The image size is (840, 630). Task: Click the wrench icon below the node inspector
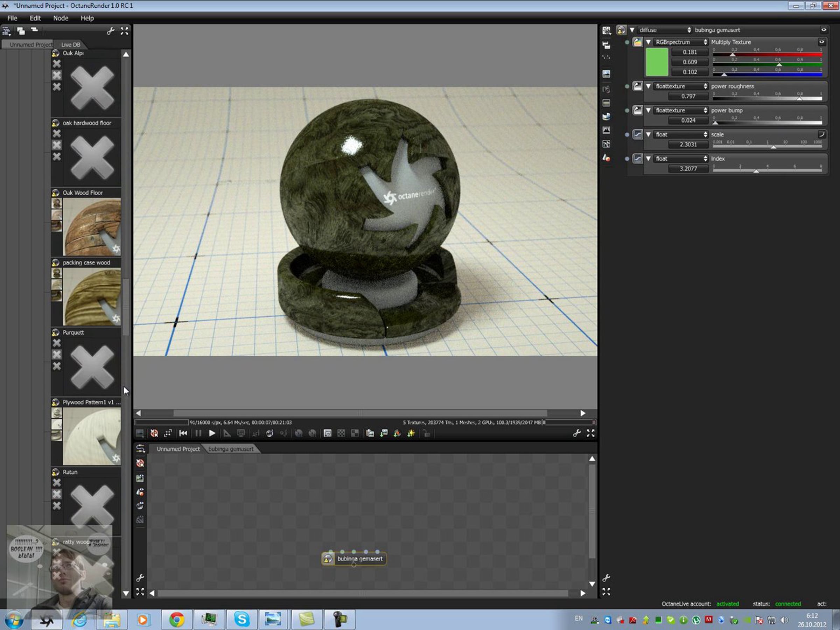coord(607,577)
